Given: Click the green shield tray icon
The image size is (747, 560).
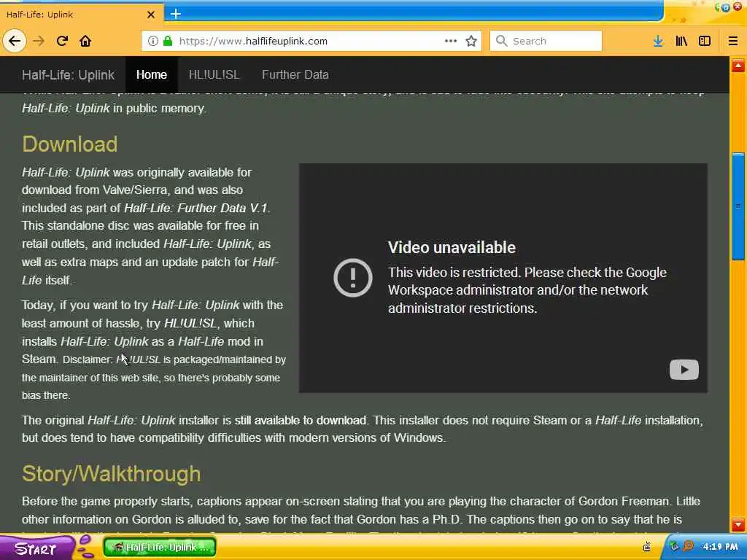Looking at the screenshot, I should 673,546.
